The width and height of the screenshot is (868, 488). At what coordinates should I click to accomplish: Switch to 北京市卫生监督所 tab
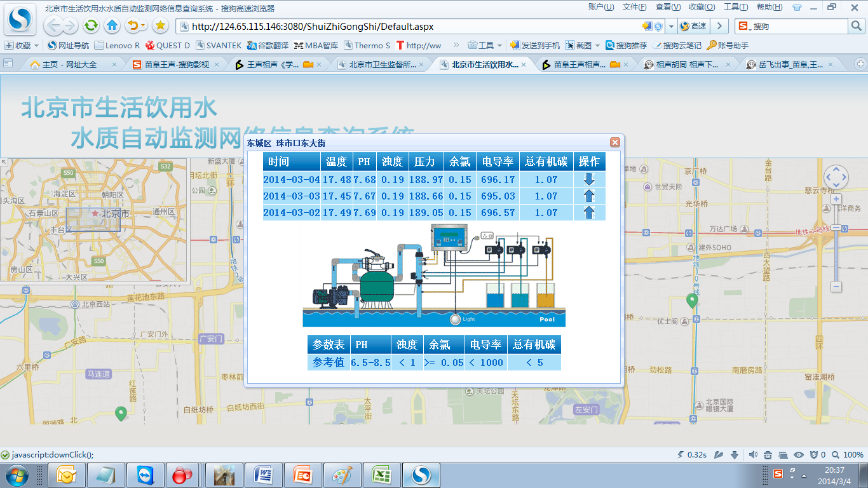click(x=383, y=64)
